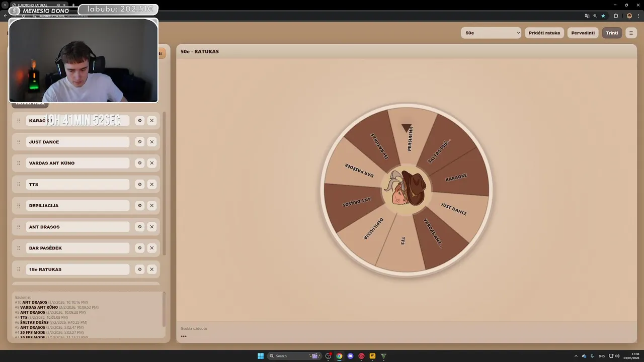The image size is (644, 362).
Task: Open the hamburger menu
Action: (x=631, y=33)
